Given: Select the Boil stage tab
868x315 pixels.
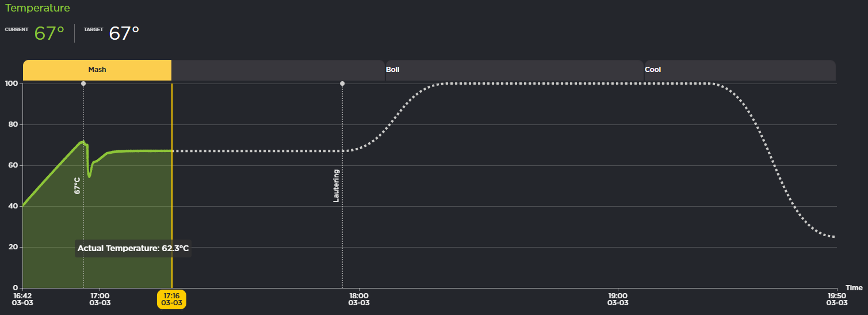Looking at the screenshot, I should (x=514, y=70).
